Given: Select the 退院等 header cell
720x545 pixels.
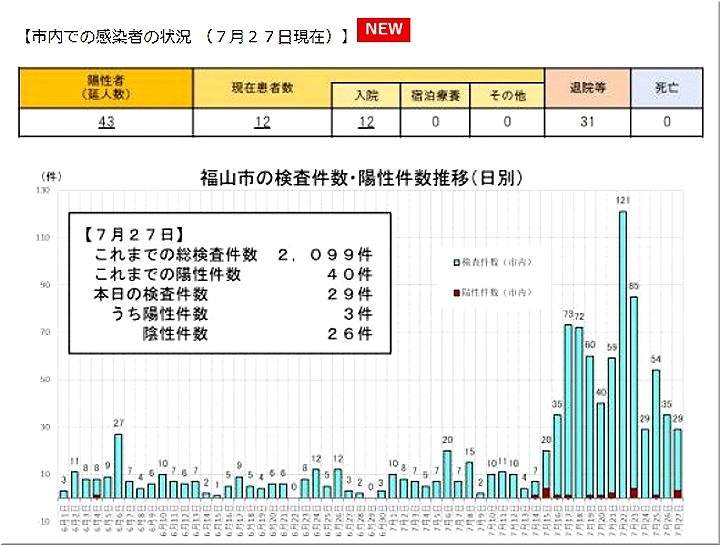Looking at the screenshot, I should coord(586,88).
